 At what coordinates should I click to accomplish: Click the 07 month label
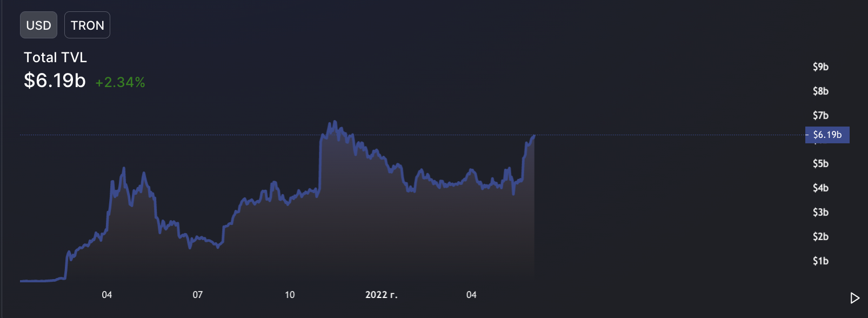tap(197, 295)
